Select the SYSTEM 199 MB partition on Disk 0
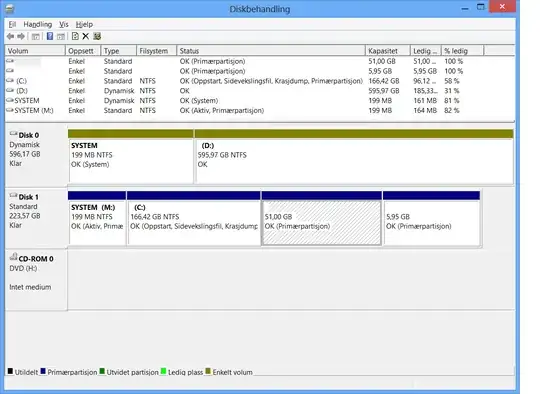540x394 pixels. (x=131, y=157)
